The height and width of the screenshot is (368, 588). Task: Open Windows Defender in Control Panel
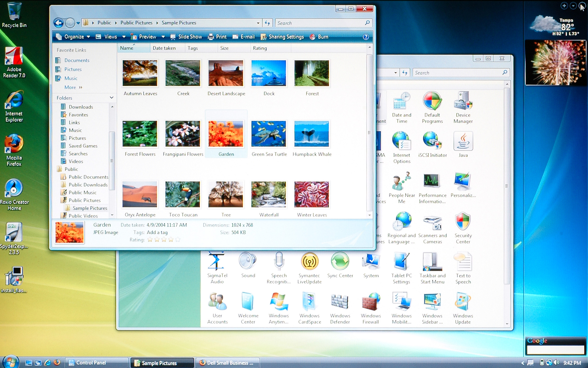pyautogui.click(x=340, y=308)
